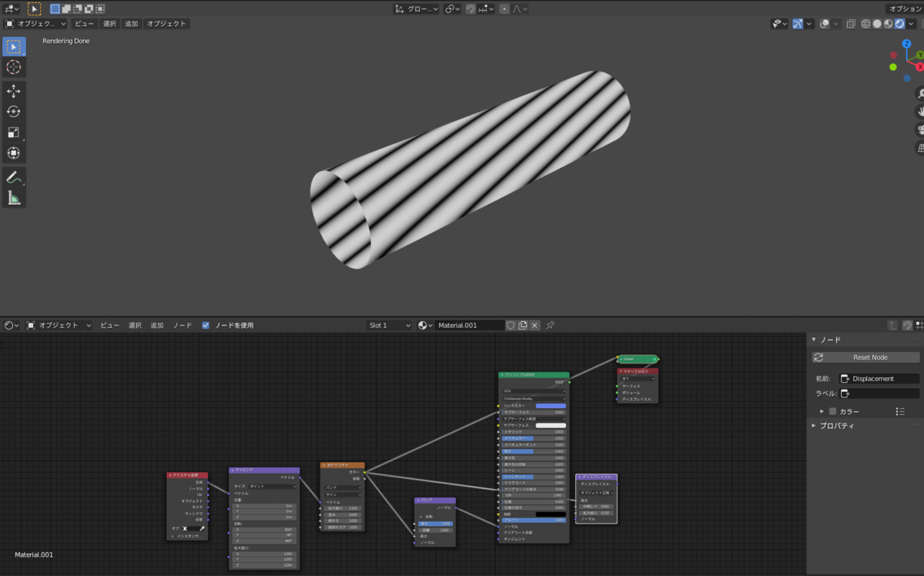Viewport: 924px width, 576px height.
Task: Toggle From Instancer checkbox in texture node
Action: (x=172, y=535)
